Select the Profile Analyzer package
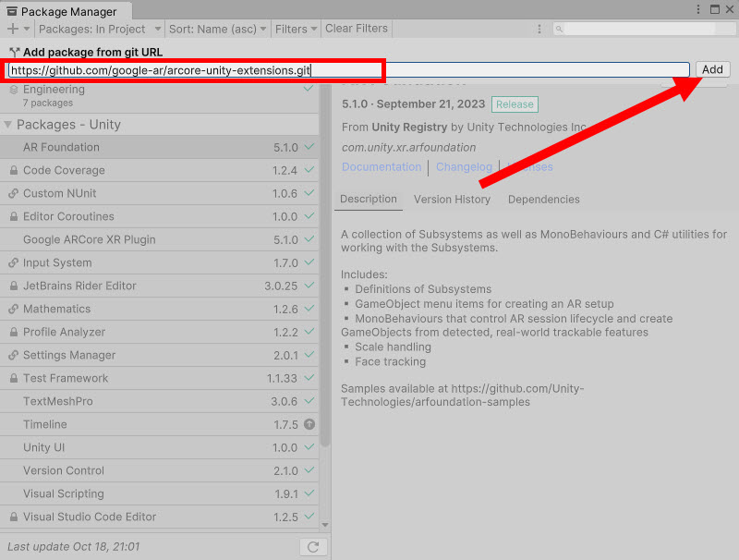Screen dimensions: 739x560 pyautogui.click(x=159, y=332)
